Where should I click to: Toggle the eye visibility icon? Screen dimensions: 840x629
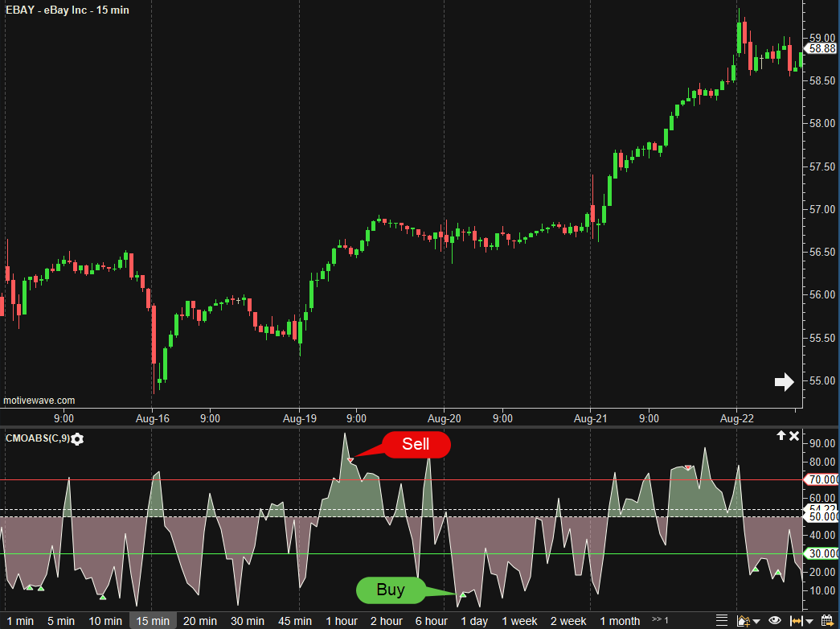tap(775, 621)
